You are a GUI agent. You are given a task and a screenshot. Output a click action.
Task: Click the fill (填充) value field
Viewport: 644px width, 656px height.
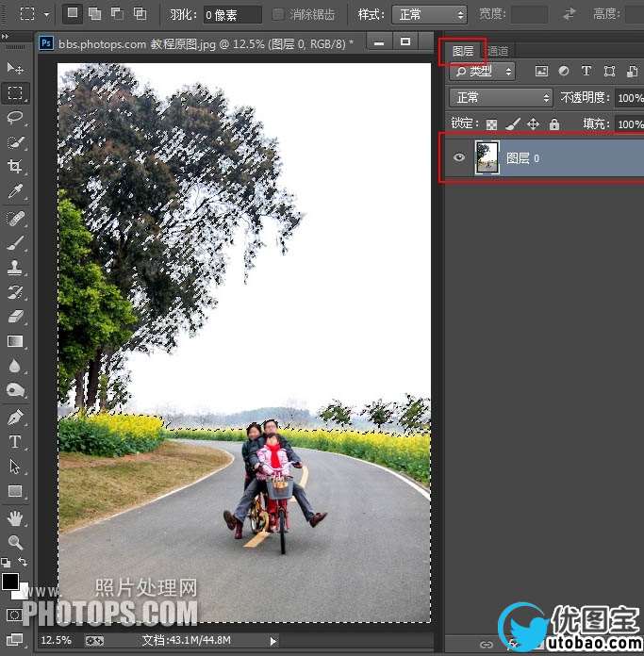[629, 123]
